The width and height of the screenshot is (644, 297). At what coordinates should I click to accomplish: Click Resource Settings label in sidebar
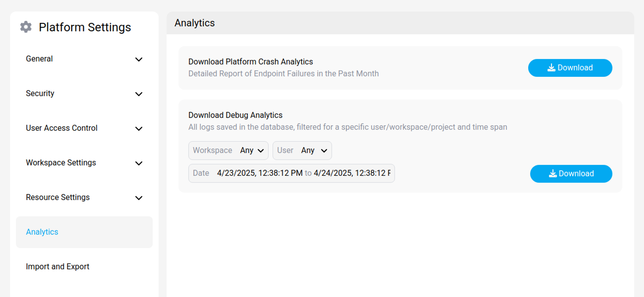(58, 197)
